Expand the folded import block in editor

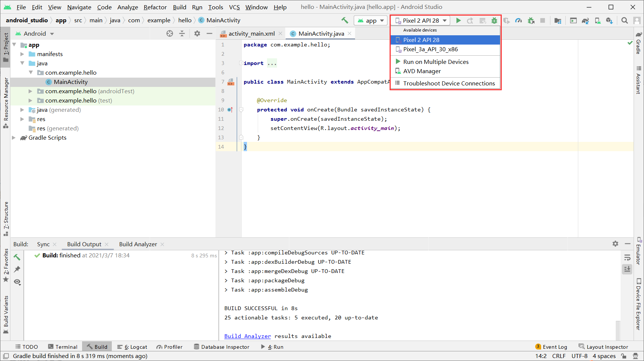pos(241,63)
